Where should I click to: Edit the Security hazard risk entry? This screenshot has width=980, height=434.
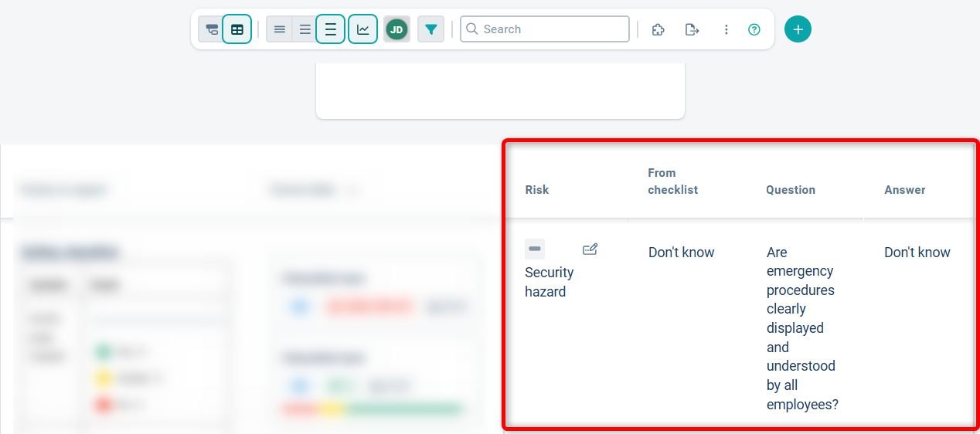coord(590,249)
